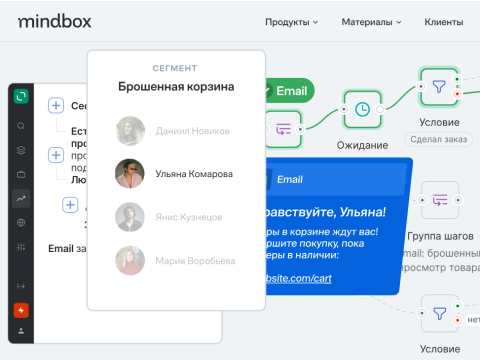480x360 pixels.
Task: Expand the Продукты dropdown menu
Action: 292,22
